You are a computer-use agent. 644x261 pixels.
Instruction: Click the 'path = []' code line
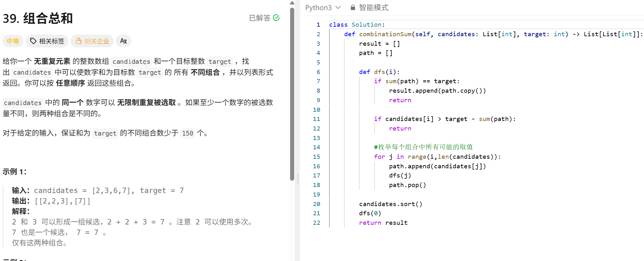click(x=376, y=53)
